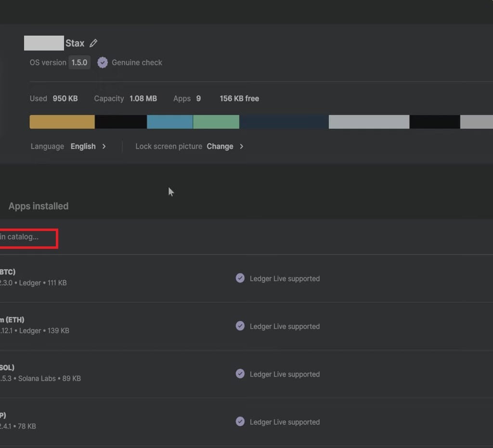
Task: Click the supported checkmark in the ETH row
Action: [x=240, y=326]
